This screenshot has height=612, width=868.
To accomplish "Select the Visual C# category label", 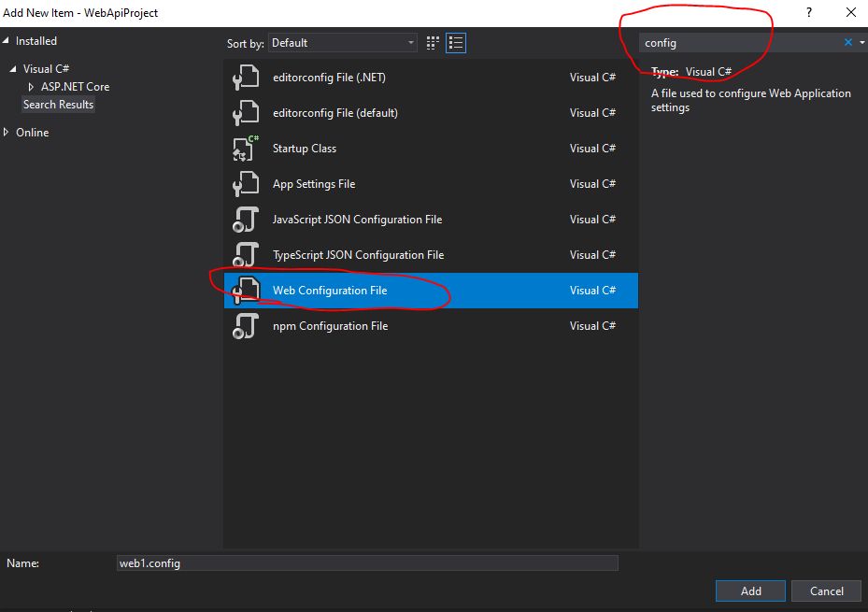I will click(x=46, y=69).
